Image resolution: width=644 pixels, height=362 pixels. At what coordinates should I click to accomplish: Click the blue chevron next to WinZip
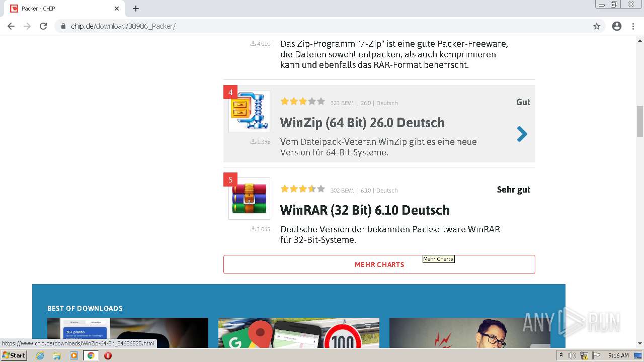(x=522, y=134)
